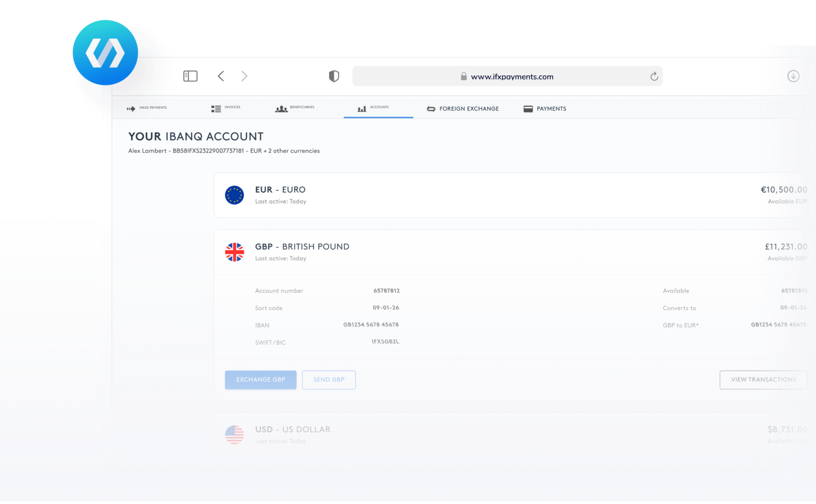This screenshot has height=504, width=816.
Task: Switch to the Invoices tab
Action: coord(226,108)
